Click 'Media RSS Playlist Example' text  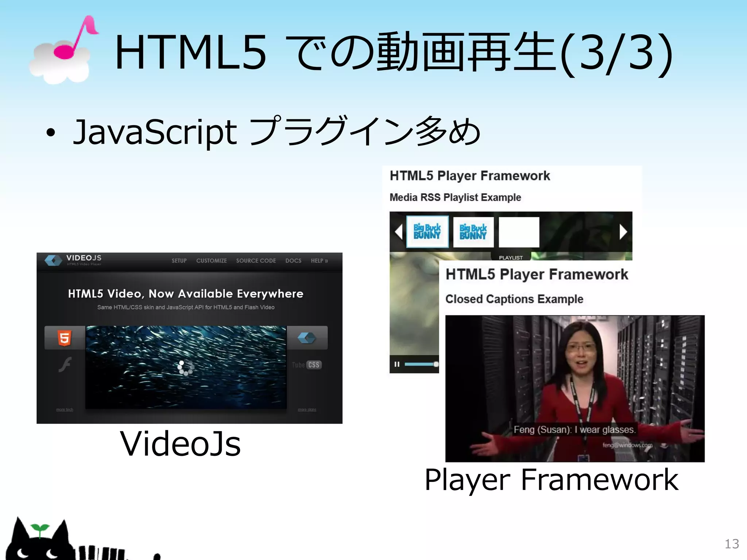click(x=455, y=197)
